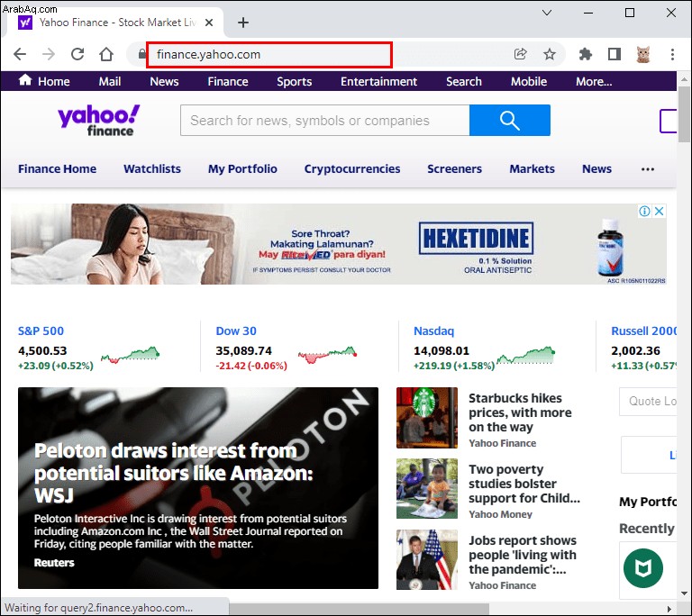Open the browser home page icon

point(106,54)
